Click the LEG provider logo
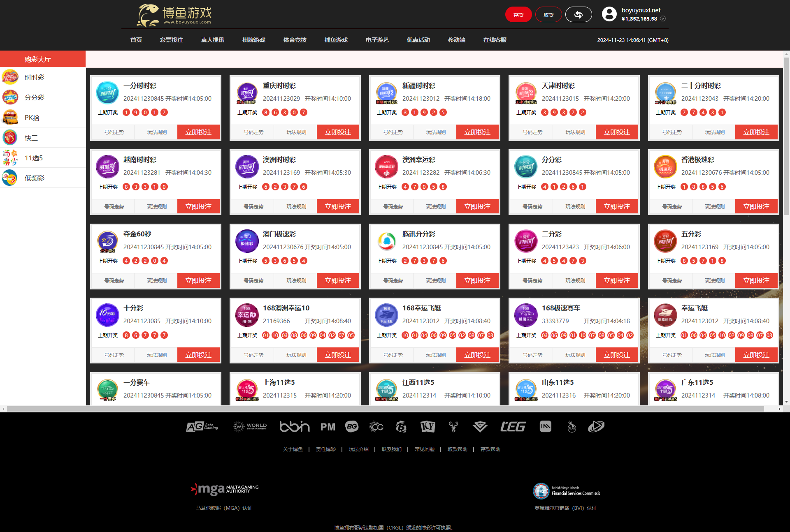The height and width of the screenshot is (532, 790). point(513,427)
